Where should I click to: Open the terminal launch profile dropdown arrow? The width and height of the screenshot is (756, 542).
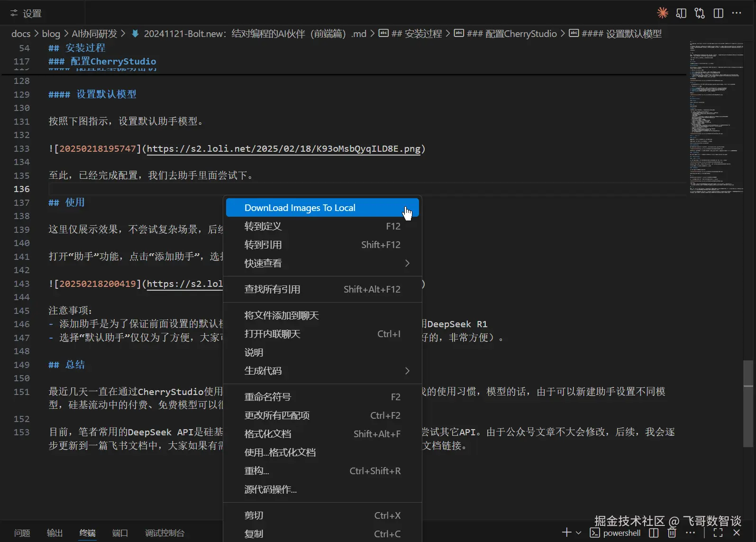(578, 533)
